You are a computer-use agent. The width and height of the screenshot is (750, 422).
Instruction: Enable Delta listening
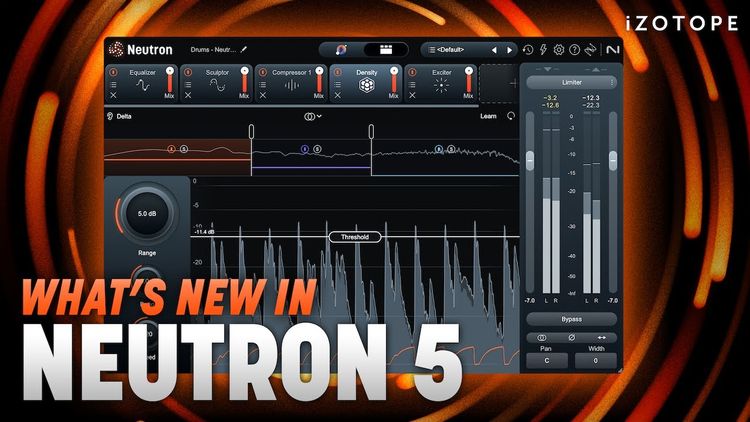pos(119,116)
